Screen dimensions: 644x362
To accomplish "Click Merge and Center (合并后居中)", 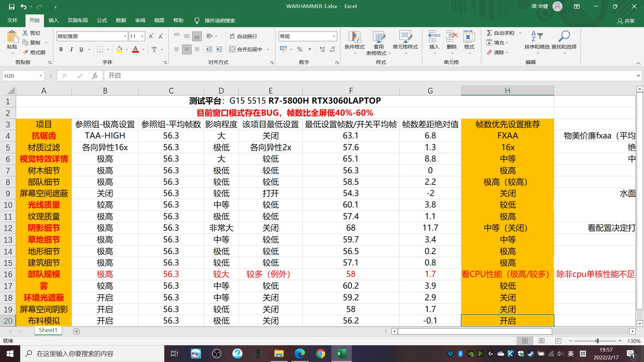I will tap(246, 49).
